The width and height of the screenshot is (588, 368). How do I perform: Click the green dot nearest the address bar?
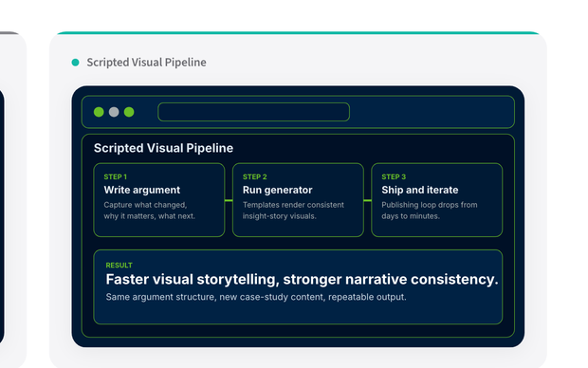pos(129,112)
